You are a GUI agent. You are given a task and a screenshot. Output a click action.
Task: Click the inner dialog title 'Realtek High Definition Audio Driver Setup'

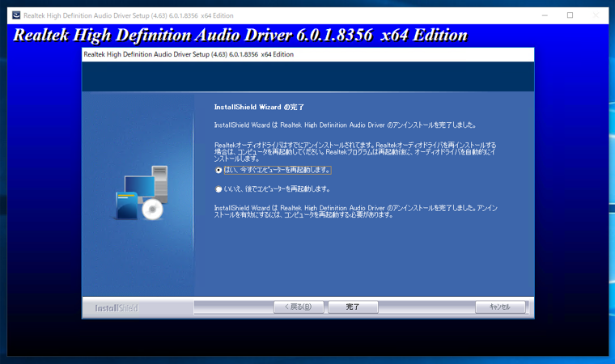[189, 54]
